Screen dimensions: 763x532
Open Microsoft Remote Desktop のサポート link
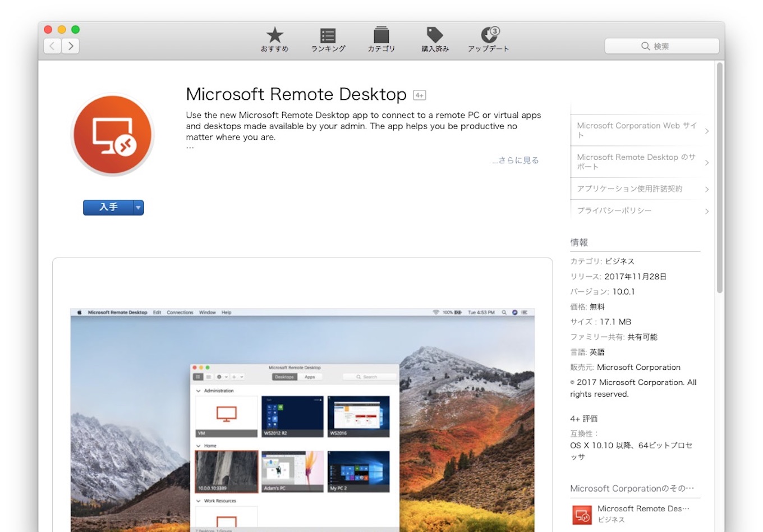click(640, 162)
